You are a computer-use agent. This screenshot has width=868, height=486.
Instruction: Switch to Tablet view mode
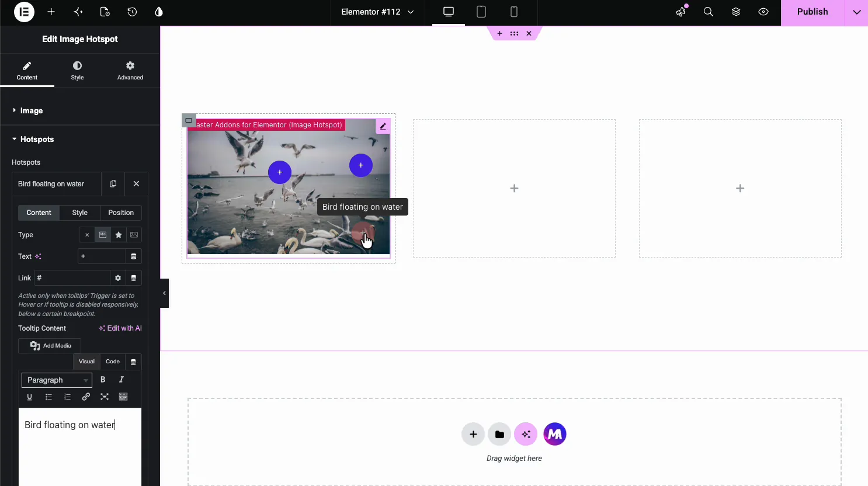point(481,12)
